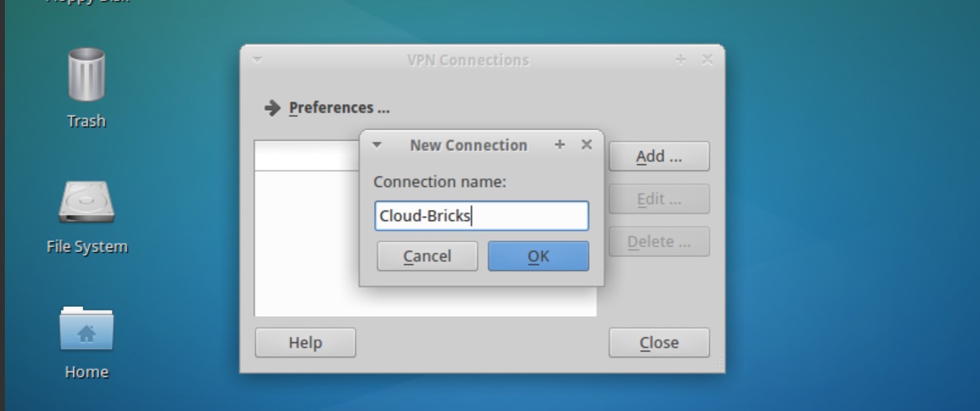Confirm the connection name with OK
This screenshot has height=411, width=980.
tap(538, 256)
